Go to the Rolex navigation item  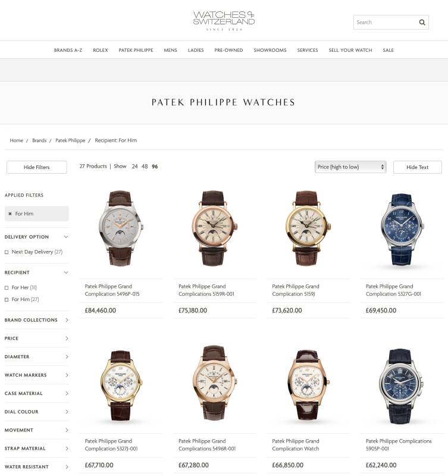(x=101, y=50)
